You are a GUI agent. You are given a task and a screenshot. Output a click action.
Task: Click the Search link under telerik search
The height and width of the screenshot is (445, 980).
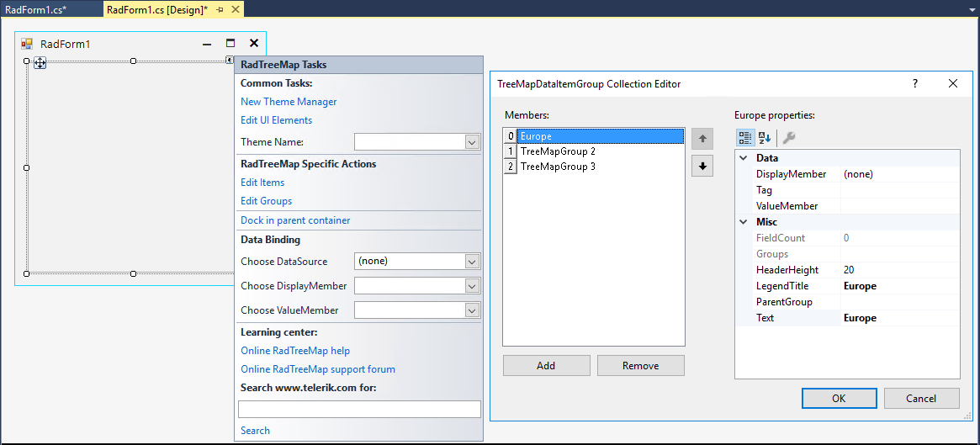255,431
